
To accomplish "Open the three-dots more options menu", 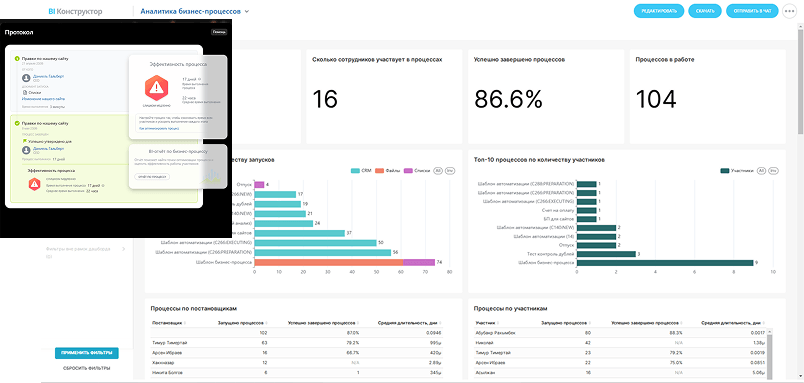I will [x=790, y=11].
